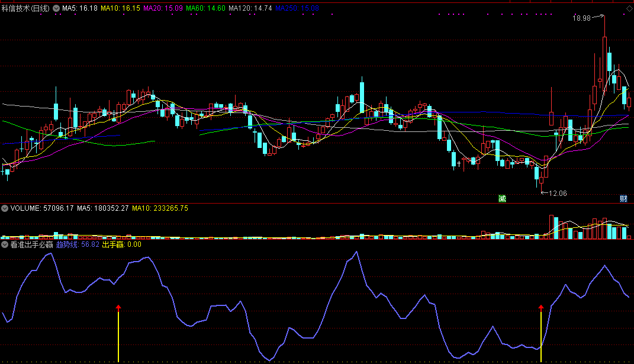Click the 18.98 high price label
This screenshot has height=364, width=634.
[581, 18]
